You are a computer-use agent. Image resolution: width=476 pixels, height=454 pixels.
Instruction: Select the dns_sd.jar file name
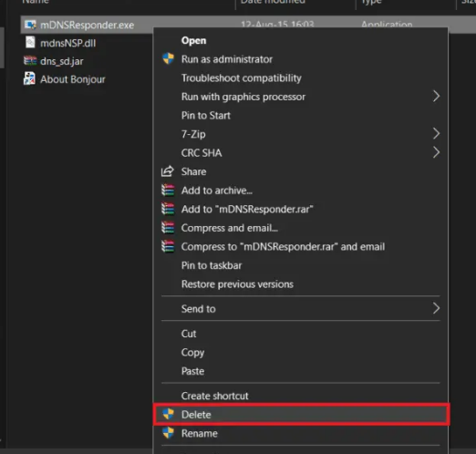click(x=62, y=61)
